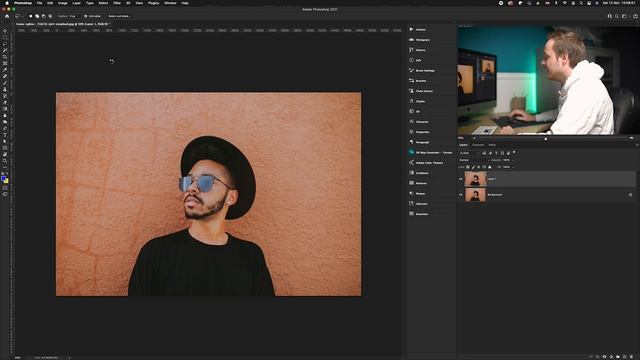Select the Brush tool

5,83
